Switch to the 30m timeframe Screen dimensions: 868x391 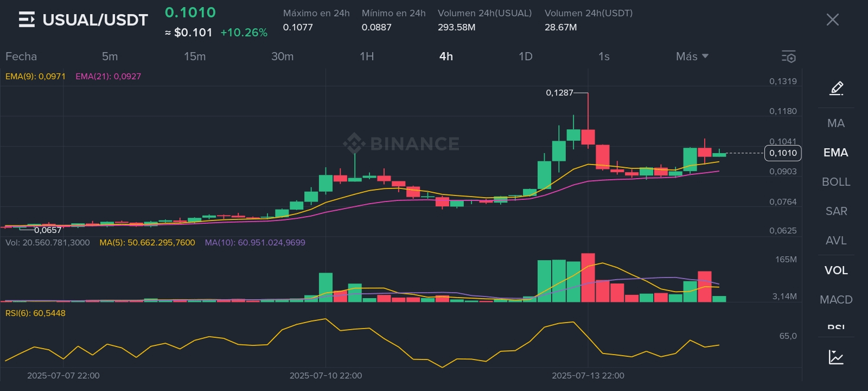(x=282, y=56)
